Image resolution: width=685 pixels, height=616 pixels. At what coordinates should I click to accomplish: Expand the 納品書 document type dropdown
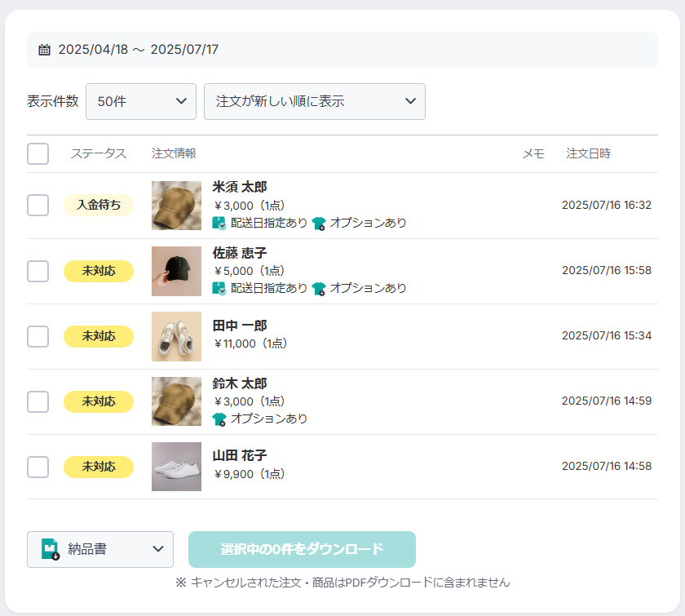(x=100, y=549)
